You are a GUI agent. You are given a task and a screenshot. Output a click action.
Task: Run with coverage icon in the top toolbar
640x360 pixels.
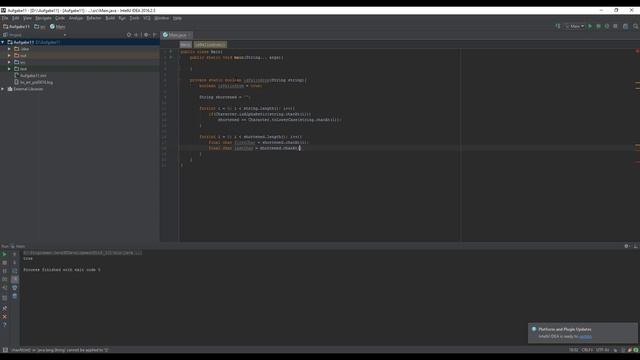click(607, 26)
